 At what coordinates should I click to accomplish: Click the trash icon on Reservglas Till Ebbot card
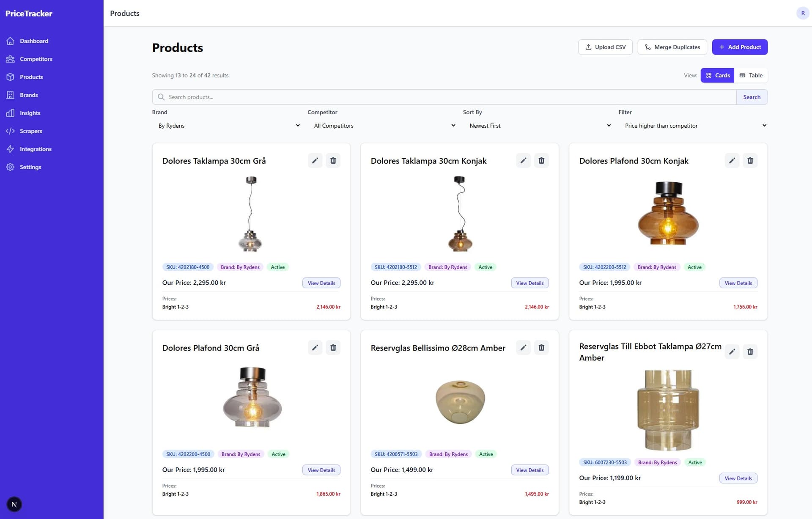(750, 351)
